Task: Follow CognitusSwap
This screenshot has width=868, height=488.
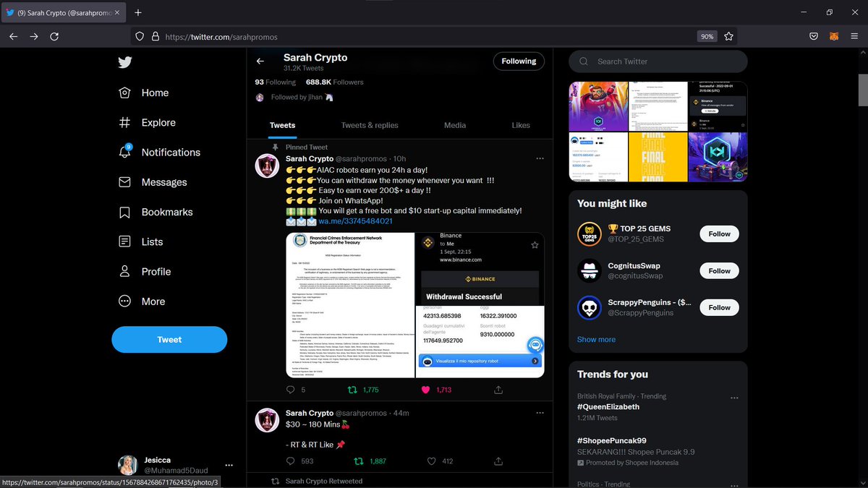Action: 719,270
